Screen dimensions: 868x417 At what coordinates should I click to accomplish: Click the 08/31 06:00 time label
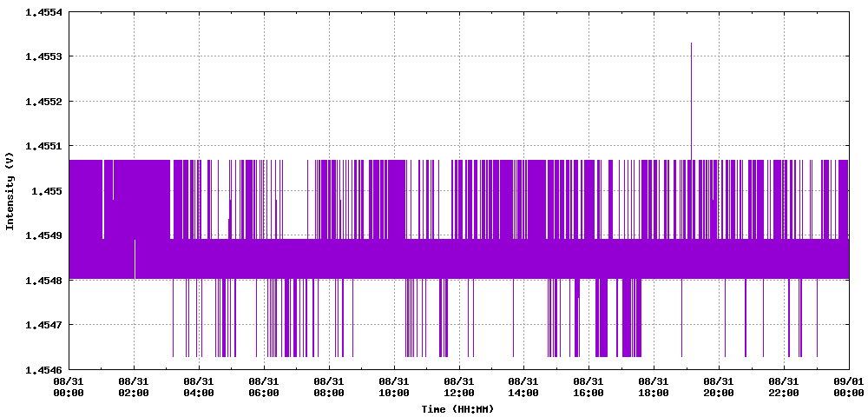(x=264, y=387)
